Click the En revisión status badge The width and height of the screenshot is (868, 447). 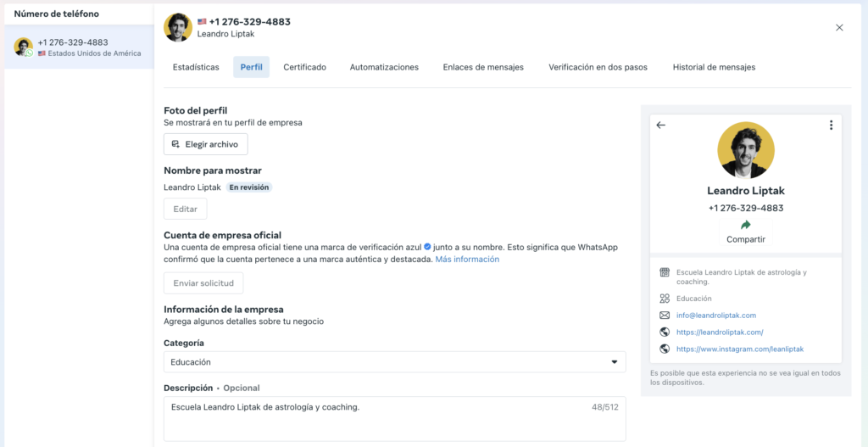click(x=249, y=187)
